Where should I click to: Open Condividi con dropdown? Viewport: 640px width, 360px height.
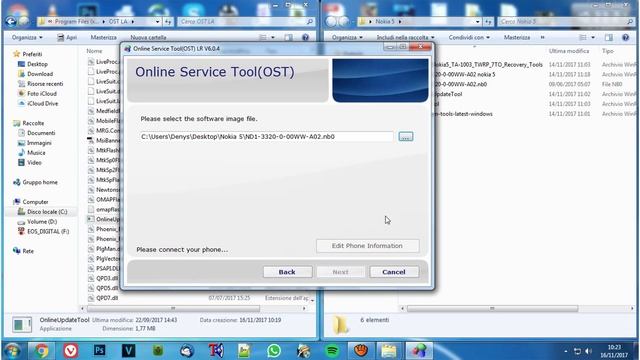tap(469, 37)
